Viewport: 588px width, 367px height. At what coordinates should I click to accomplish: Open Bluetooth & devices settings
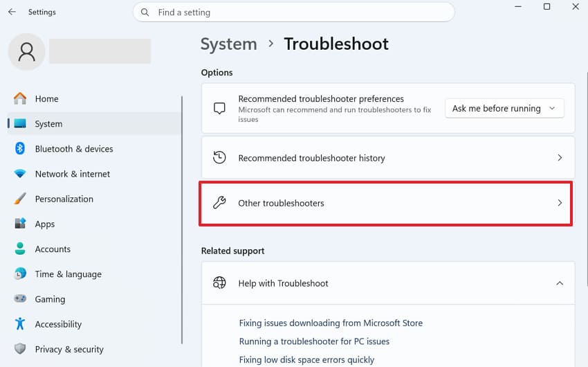coord(74,149)
